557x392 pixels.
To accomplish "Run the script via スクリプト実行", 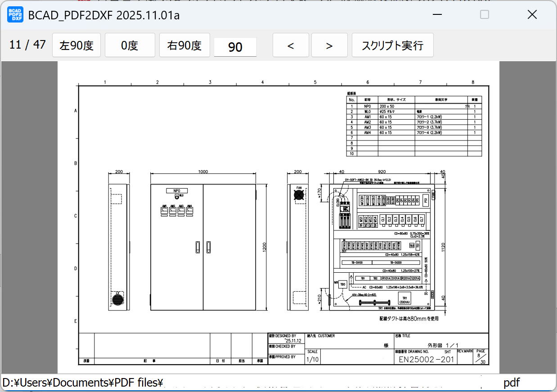I will click(392, 45).
